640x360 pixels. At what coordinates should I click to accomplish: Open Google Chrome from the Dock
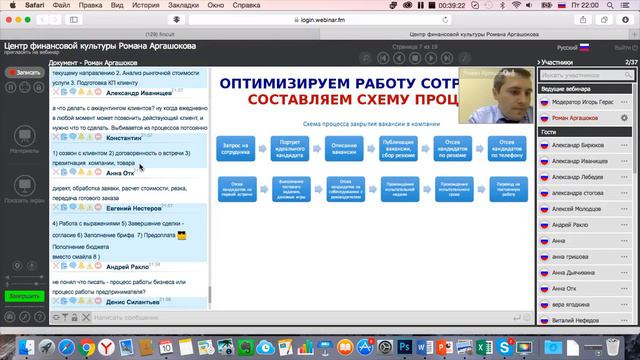(x=86, y=347)
